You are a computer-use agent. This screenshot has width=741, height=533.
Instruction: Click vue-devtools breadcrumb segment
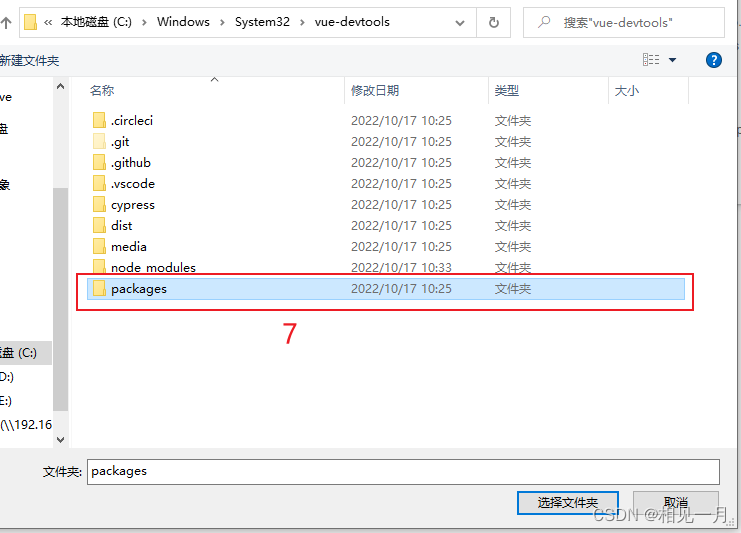(x=352, y=22)
